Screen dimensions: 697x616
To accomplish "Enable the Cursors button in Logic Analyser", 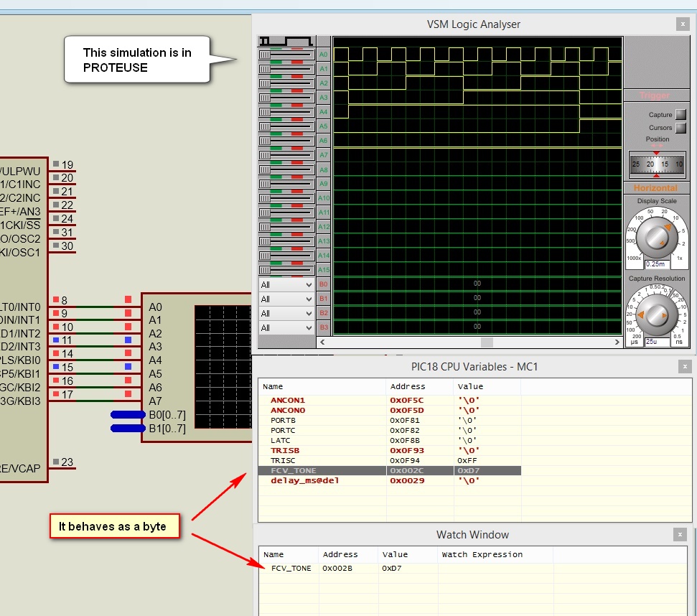I will pos(680,128).
